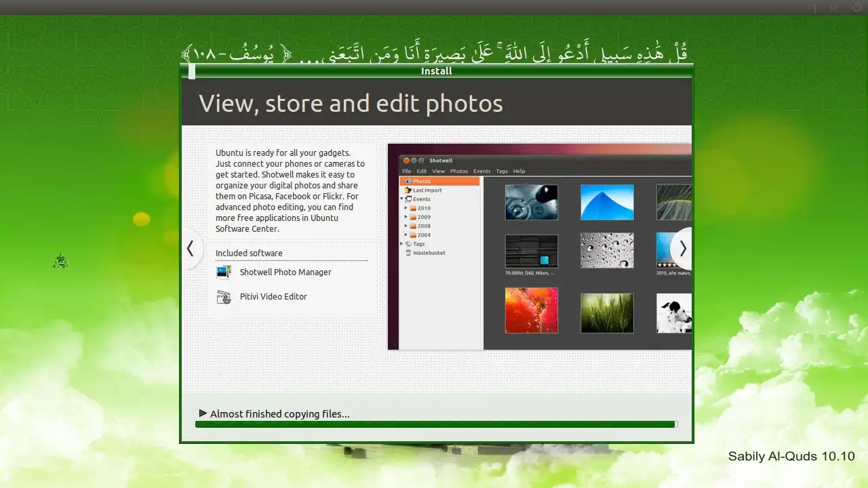
Task: Click the '2010, año nuevo' photo caption
Action: tap(674, 273)
